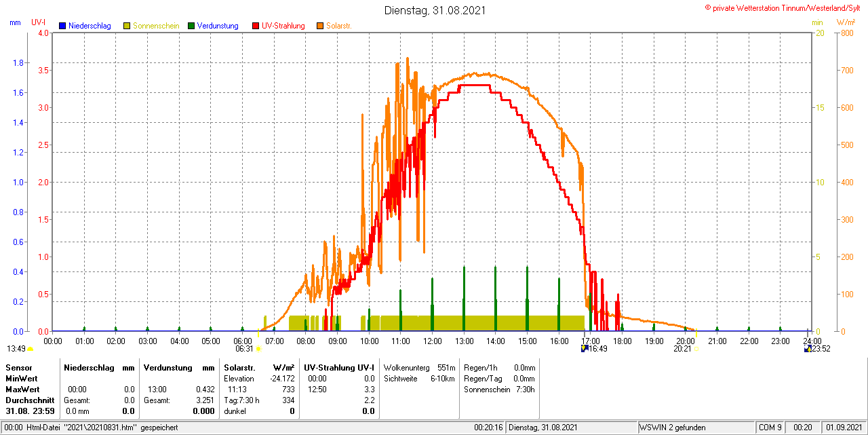Screen dimensions: 868x435
Task: Click the Html-Datei gespeichert status bar message
Action: tap(91, 428)
